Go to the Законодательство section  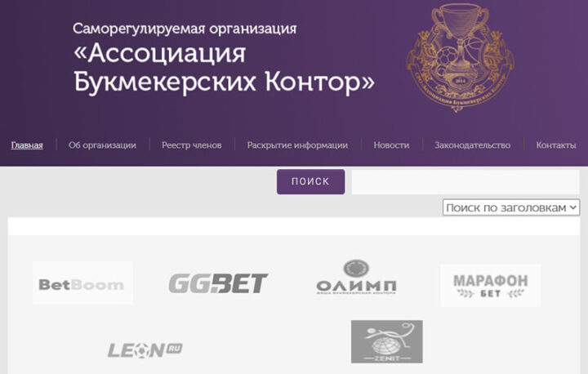[x=473, y=145]
